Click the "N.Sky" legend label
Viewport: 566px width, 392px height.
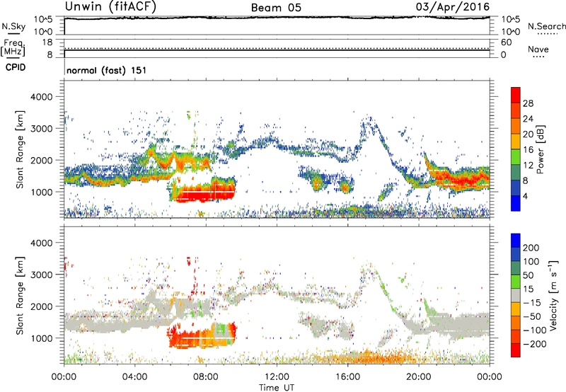click(13, 26)
